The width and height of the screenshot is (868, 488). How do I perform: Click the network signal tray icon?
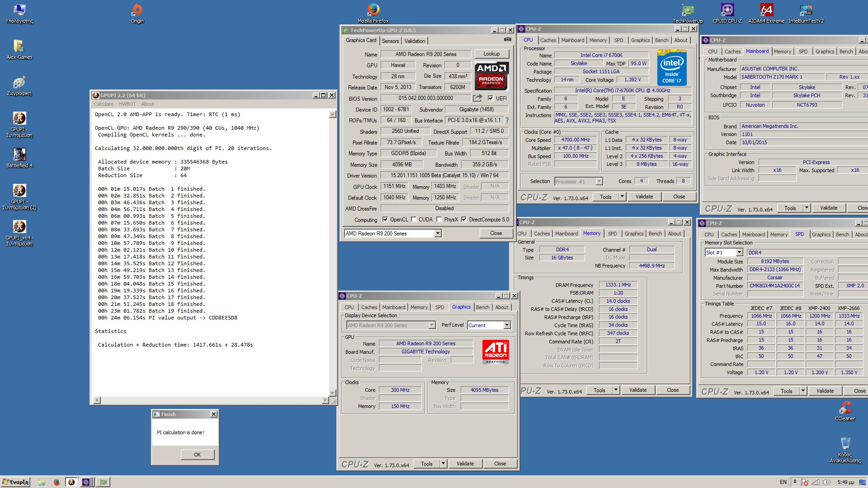pos(816,482)
